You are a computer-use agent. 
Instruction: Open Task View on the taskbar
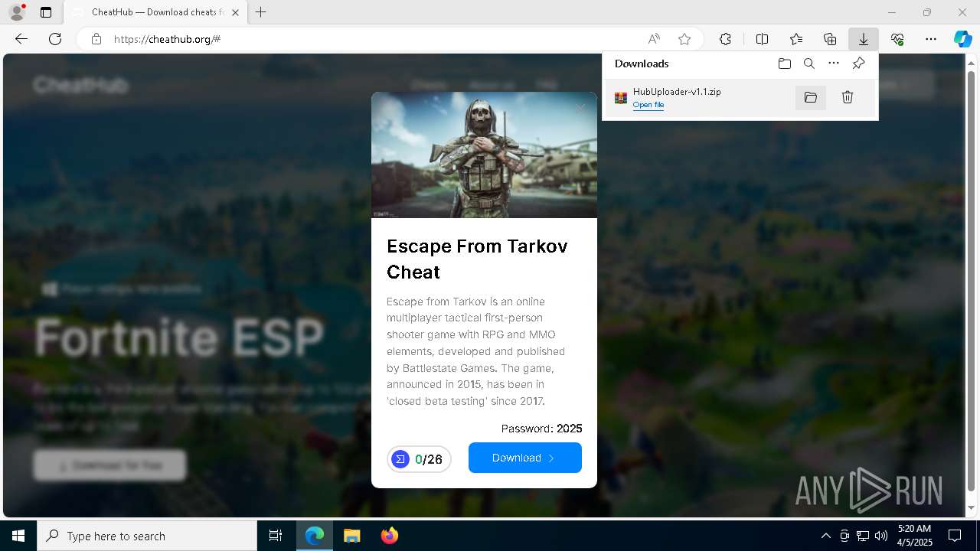pos(276,536)
